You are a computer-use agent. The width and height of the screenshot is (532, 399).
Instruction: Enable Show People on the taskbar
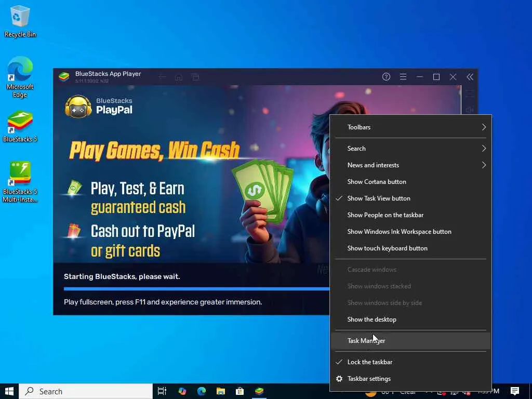[410, 215]
